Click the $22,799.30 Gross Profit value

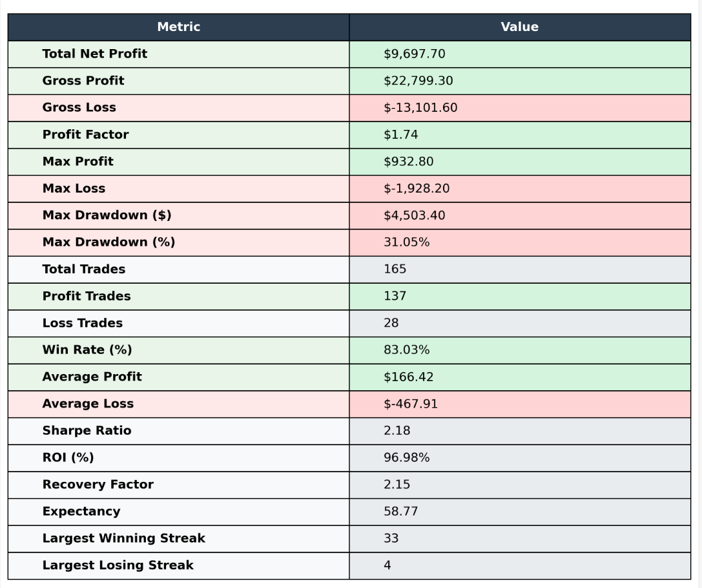point(418,81)
